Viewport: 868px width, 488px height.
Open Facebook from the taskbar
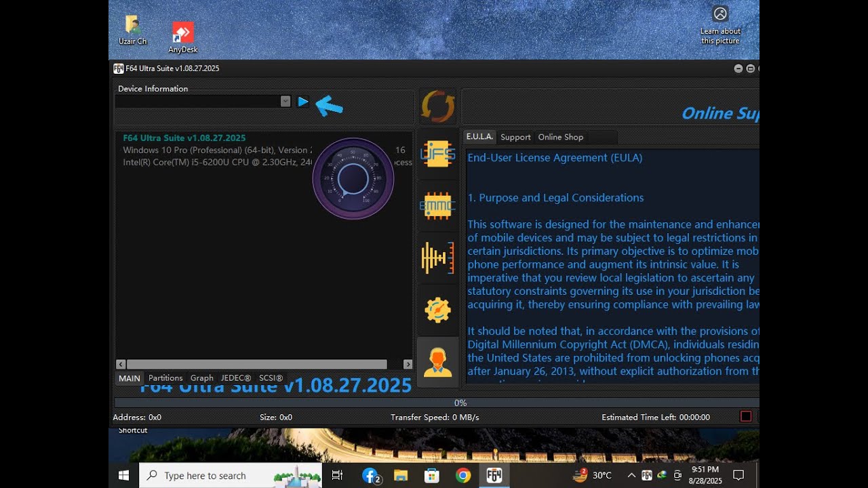[370, 476]
